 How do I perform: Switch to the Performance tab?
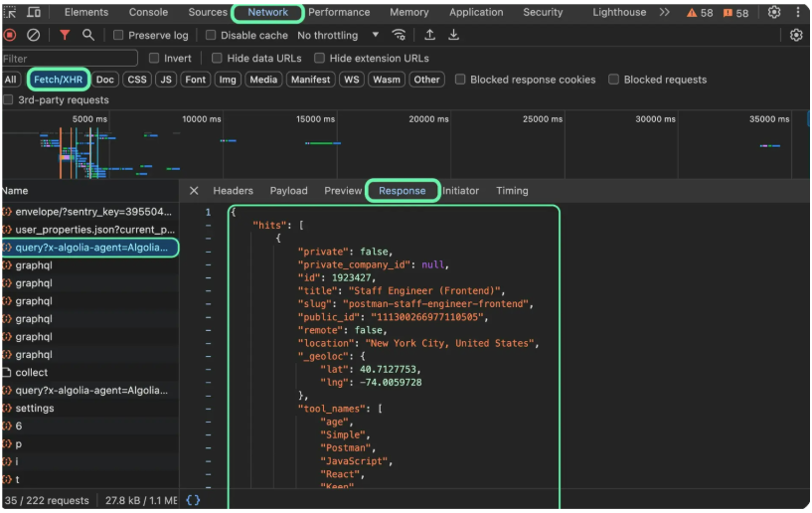coord(339,12)
